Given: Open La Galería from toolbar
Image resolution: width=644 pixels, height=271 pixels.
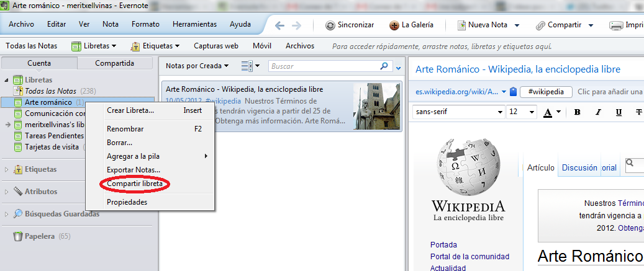Looking at the screenshot, I should point(411,25).
